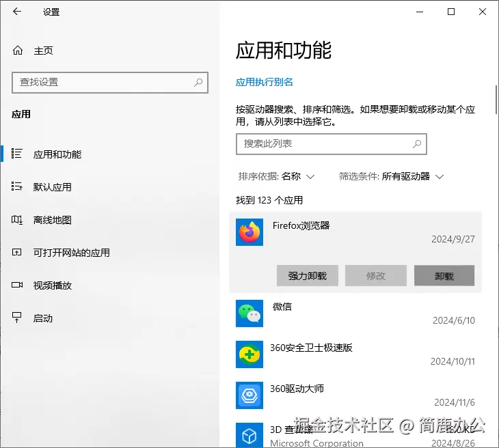This screenshot has height=448, width=499.
Task: Click the 强力卸载 button
Action: click(x=308, y=276)
